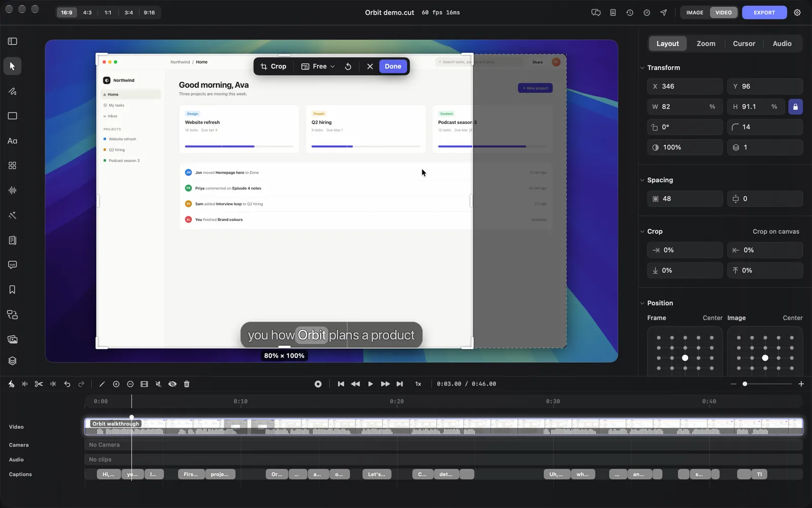812x508 pixels.
Task: Select the Orbit walkthrough video clip
Action: tap(444, 427)
